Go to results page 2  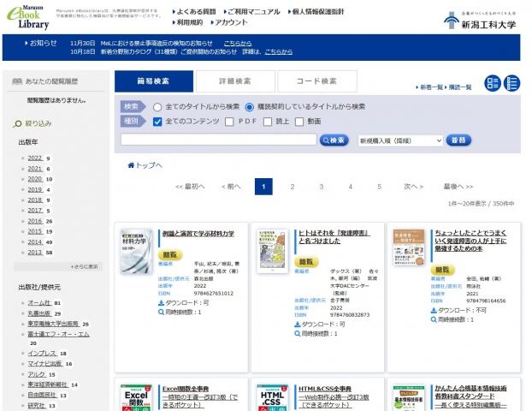pos(293,186)
